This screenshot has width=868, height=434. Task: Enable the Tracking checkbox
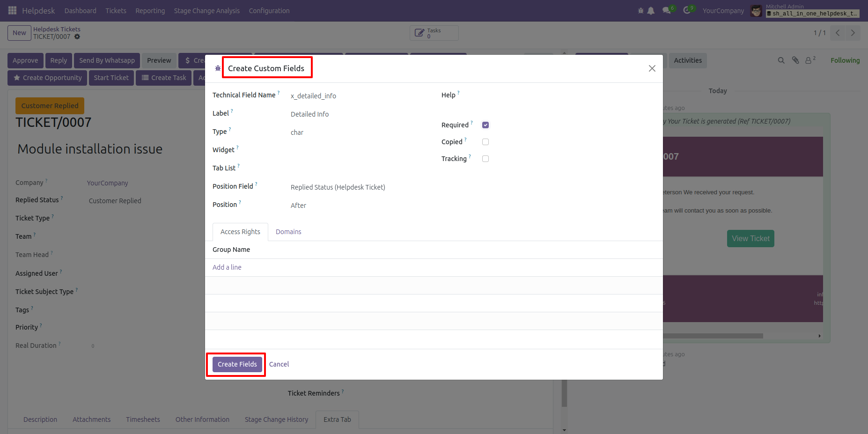click(x=485, y=159)
